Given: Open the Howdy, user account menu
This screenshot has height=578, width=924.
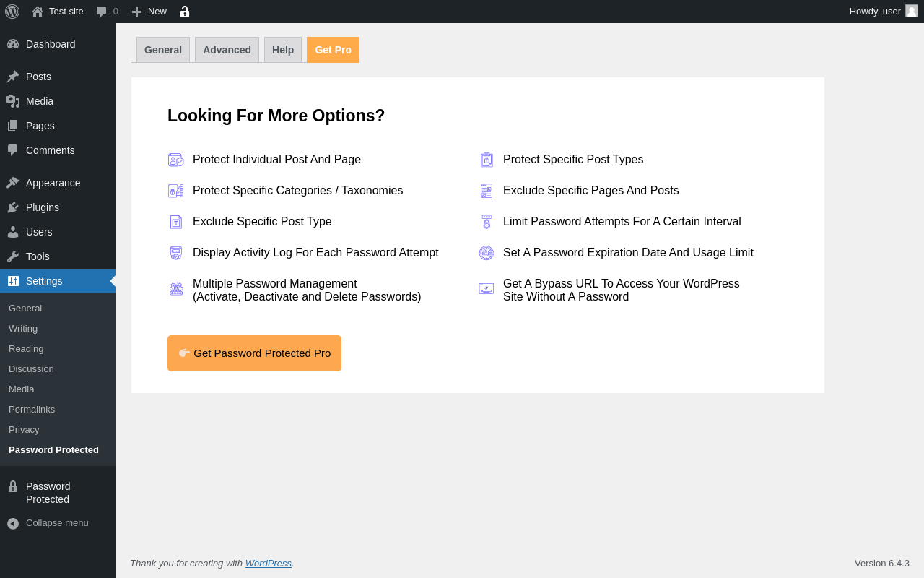Looking at the screenshot, I should click(x=874, y=12).
